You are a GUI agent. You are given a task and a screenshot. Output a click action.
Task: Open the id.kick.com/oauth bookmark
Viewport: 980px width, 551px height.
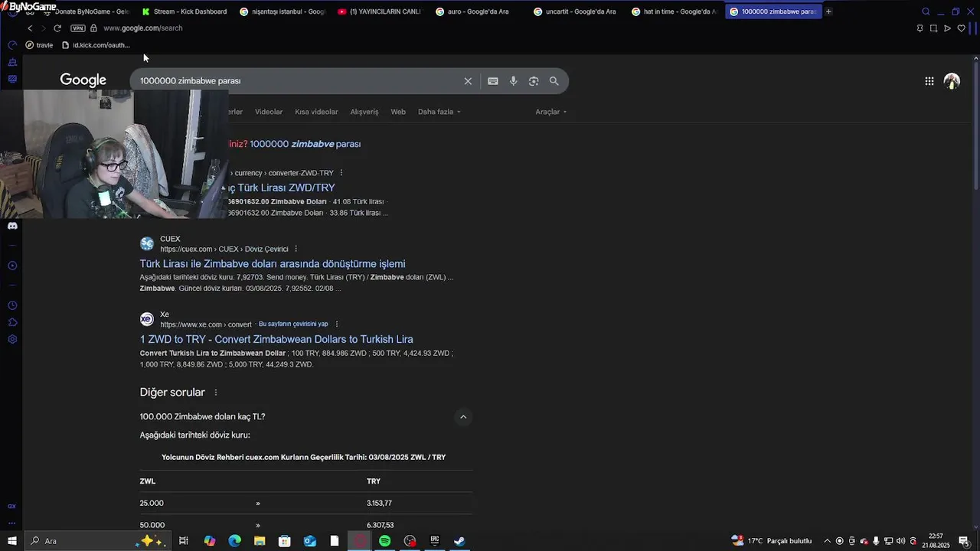pyautogui.click(x=96, y=45)
